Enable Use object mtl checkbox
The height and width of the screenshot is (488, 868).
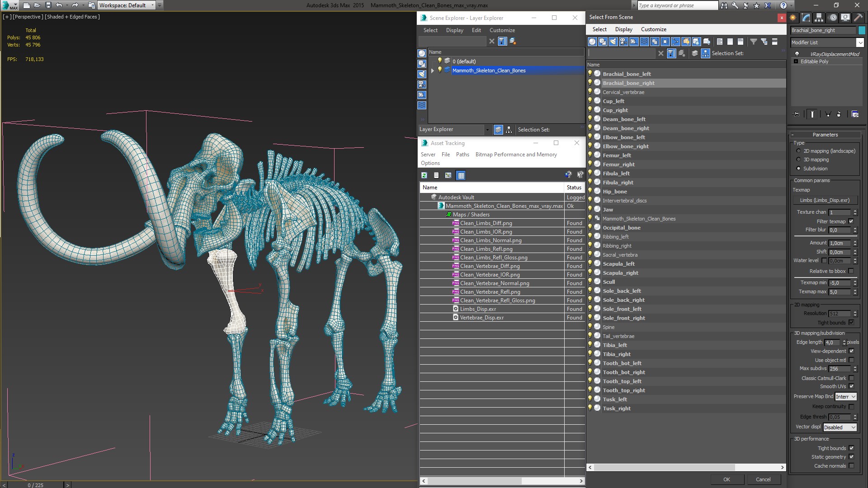(851, 360)
